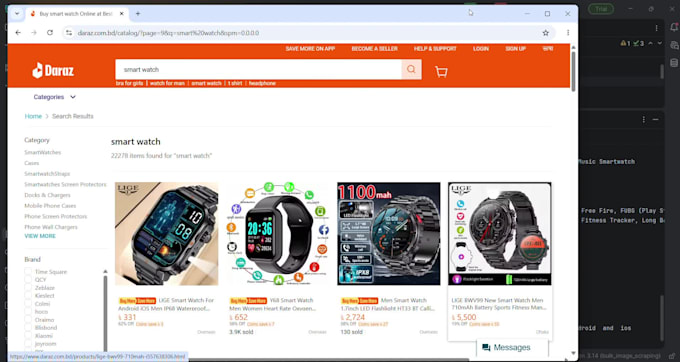This screenshot has width=680, height=362.
Task: Open the 1100mah Men Smart Watch image
Action: coord(389,234)
